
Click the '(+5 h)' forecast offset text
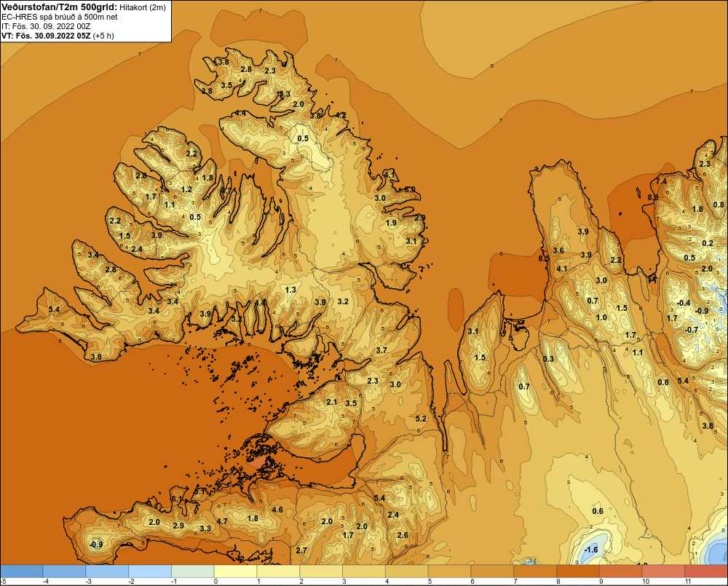coord(103,36)
